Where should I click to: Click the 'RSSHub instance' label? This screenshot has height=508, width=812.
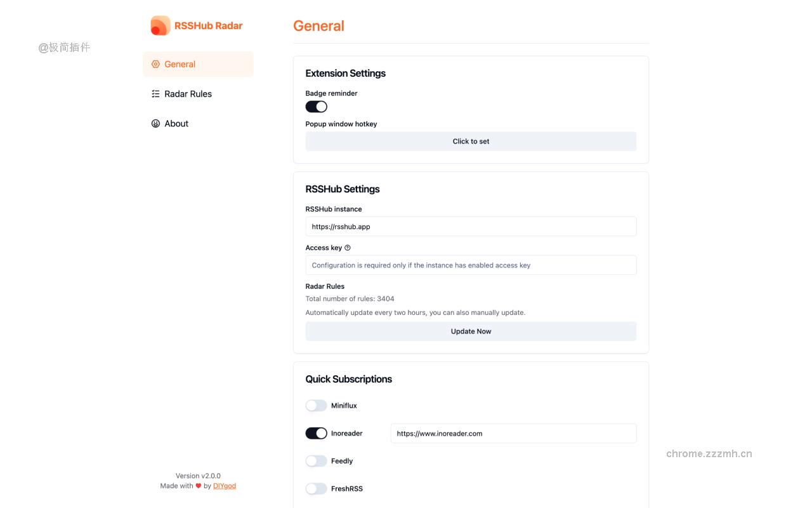click(334, 209)
